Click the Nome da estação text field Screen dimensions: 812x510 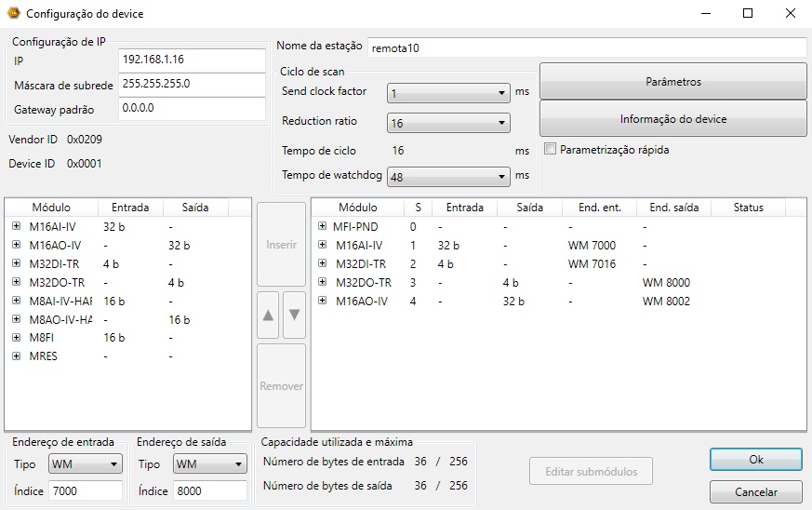585,47
